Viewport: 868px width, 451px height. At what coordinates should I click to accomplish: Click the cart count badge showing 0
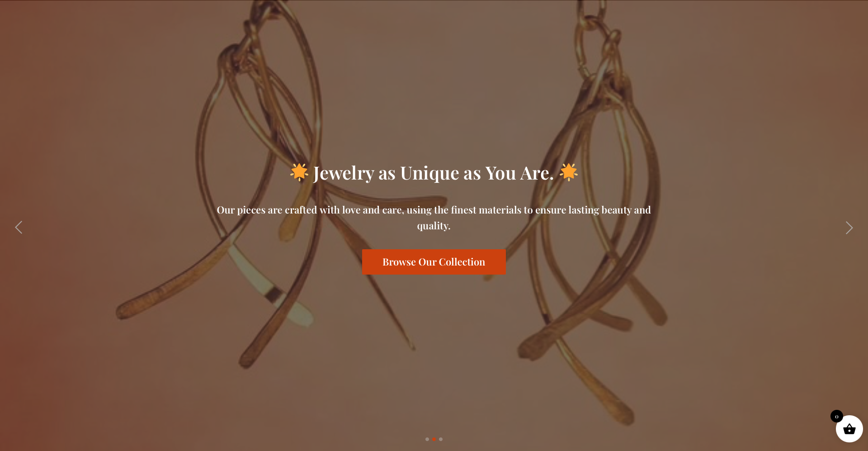(x=837, y=416)
